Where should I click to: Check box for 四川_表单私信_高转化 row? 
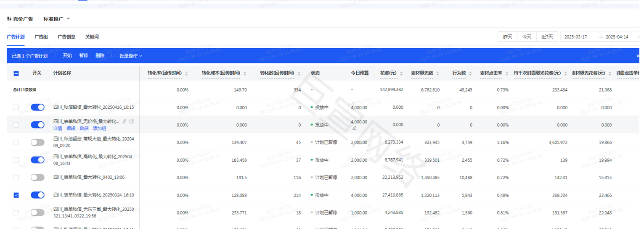coord(16,160)
